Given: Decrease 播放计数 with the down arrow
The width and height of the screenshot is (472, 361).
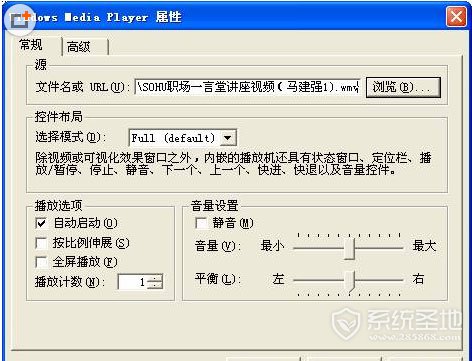Looking at the screenshot, I should [155, 285].
